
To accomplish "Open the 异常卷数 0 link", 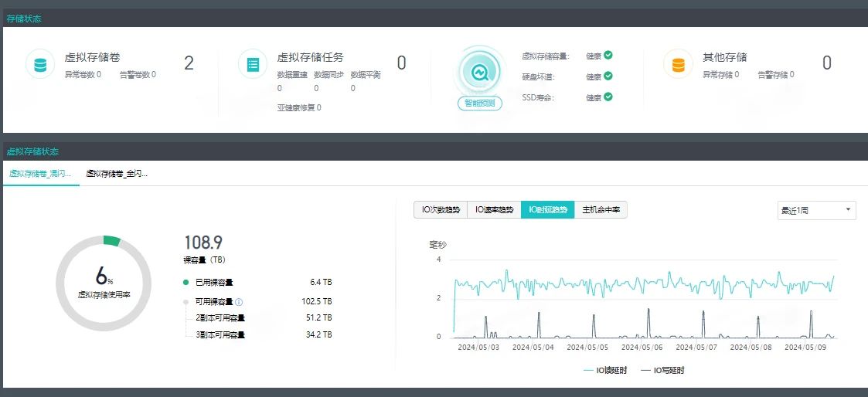I will [x=83, y=75].
